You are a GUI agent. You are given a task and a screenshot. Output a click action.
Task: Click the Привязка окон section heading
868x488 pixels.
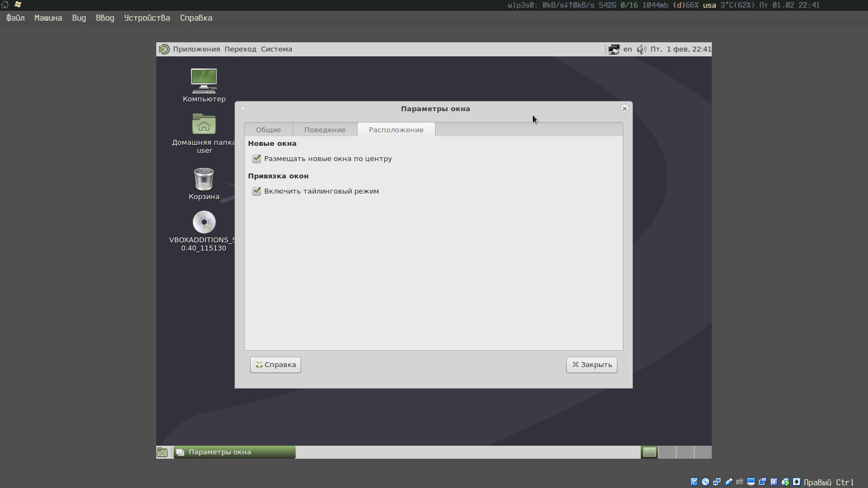tap(278, 176)
